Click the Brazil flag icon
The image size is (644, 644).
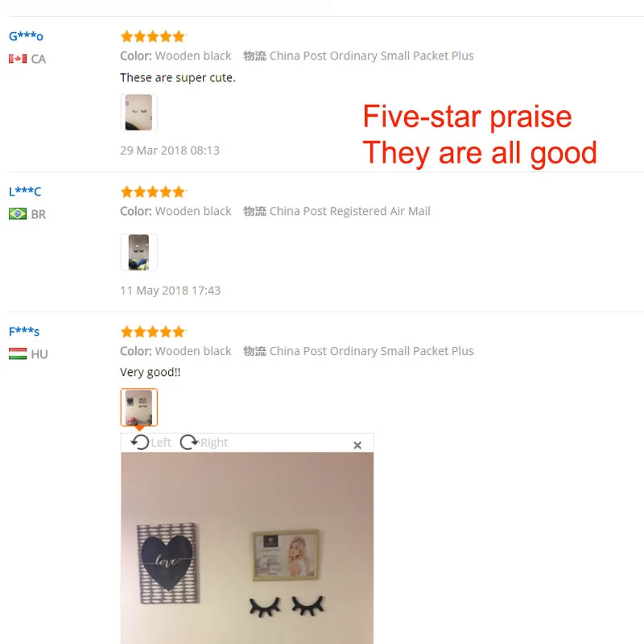click(18, 214)
